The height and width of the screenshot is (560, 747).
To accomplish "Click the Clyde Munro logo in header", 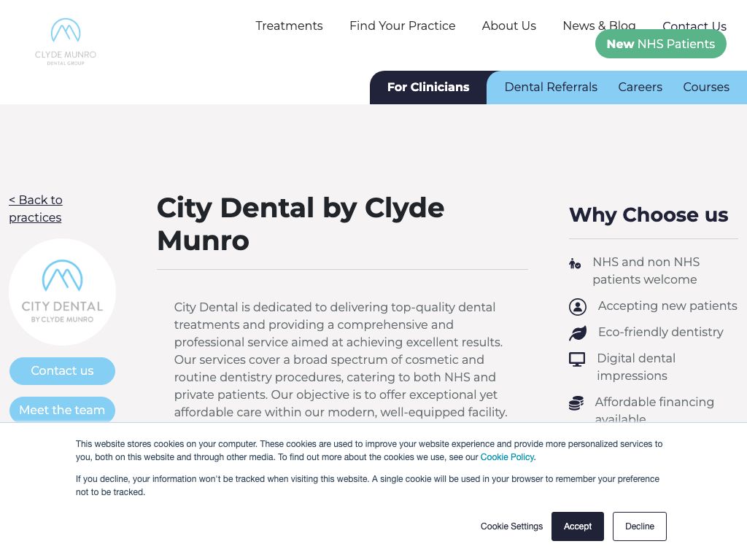I will (66, 42).
